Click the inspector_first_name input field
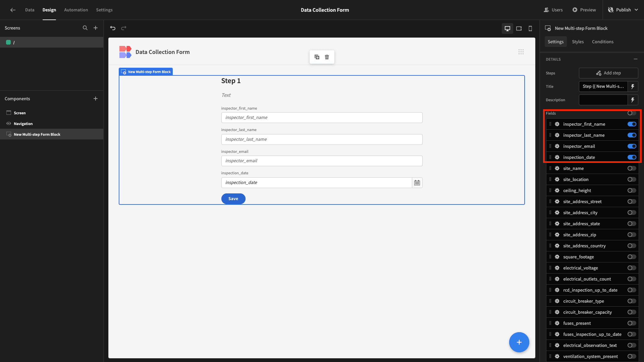Image resolution: width=644 pixels, height=362 pixels. pos(321,118)
